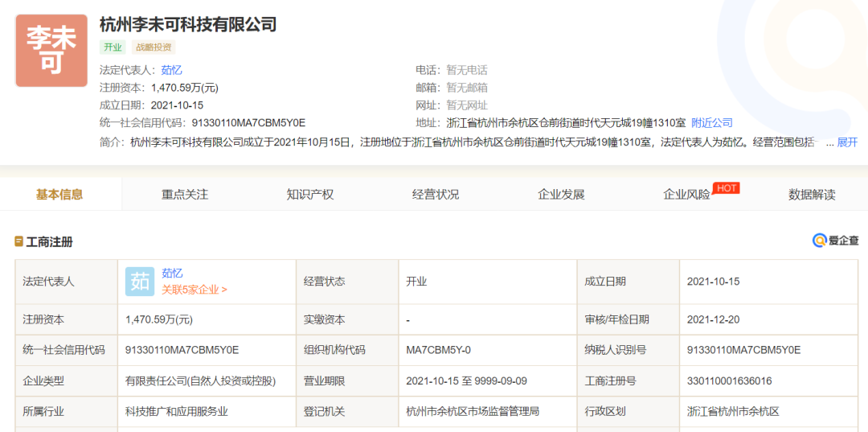Viewport: 868px width, 432px height.
Task: Open the 关联5家企业 link
Action: coord(194,289)
